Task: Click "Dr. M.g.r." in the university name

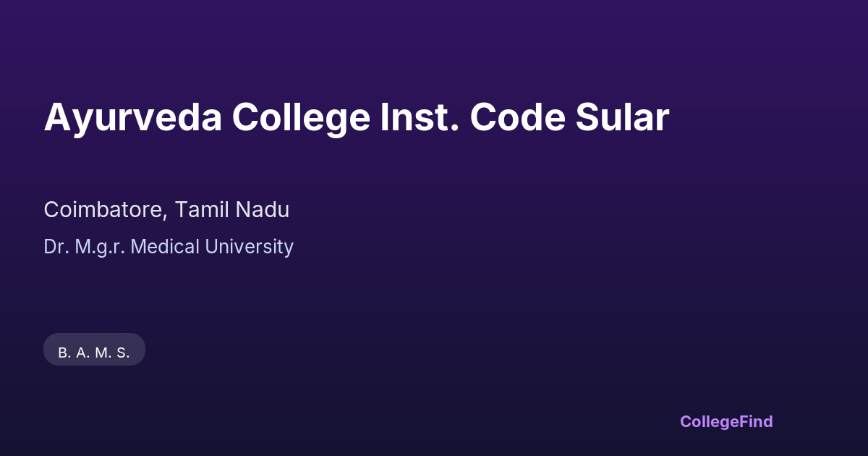Action: 84,247
